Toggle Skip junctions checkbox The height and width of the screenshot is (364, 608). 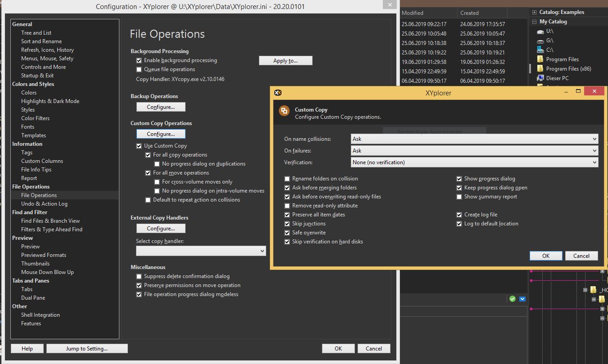pos(287,224)
